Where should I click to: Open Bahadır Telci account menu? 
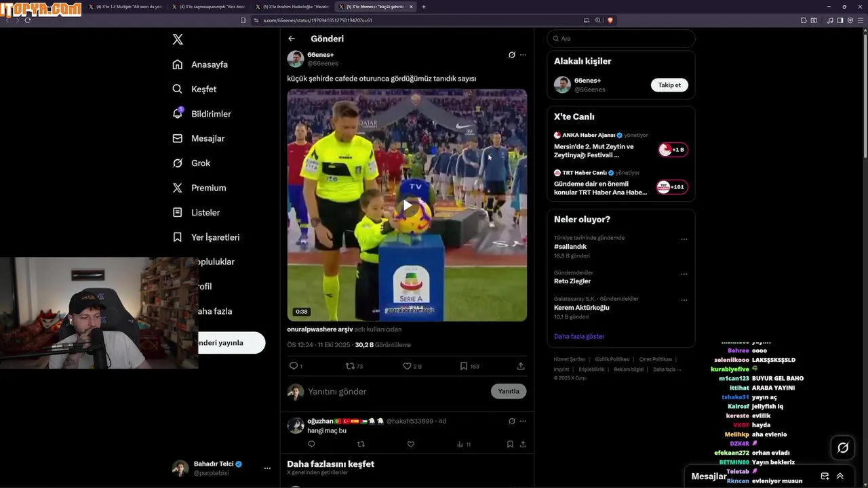tap(222, 468)
